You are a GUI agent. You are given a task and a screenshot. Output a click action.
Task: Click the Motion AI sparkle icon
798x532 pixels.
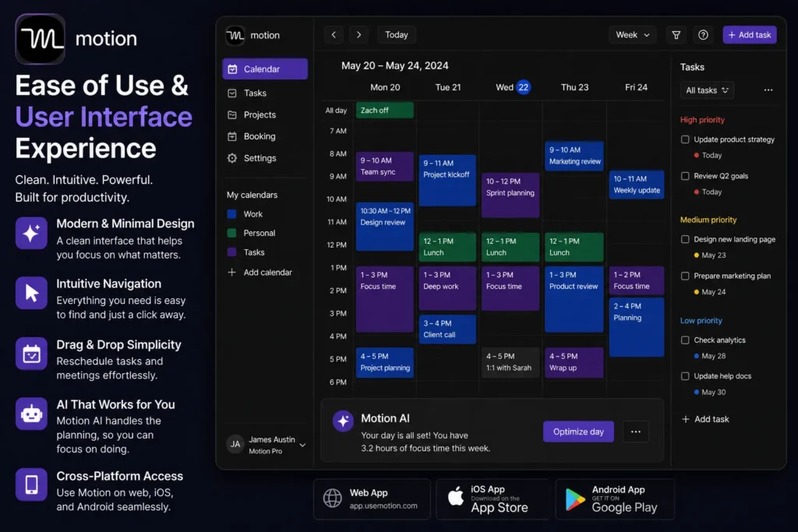coord(343,421)
